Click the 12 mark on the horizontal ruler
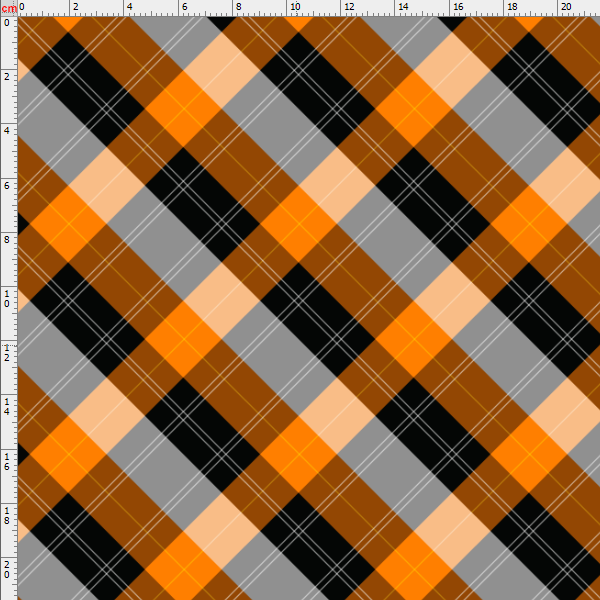The image size is (600, 600). coord(349,7)
